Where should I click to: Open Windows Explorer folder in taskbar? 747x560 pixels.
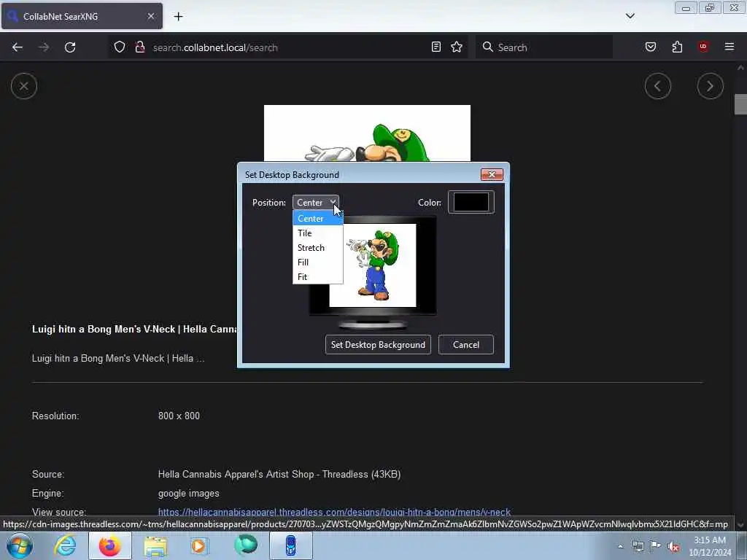(x=155, y=545)
